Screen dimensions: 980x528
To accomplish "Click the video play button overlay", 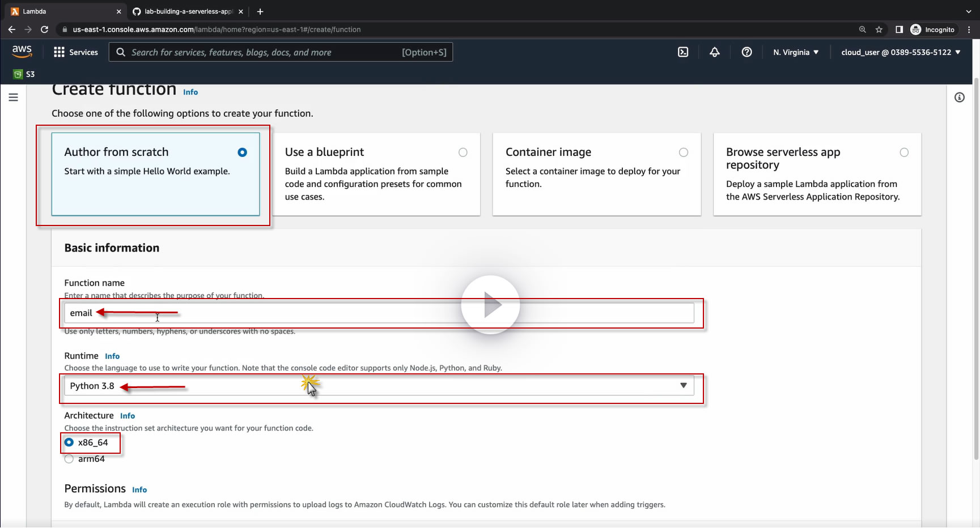I will coord(491,305).
